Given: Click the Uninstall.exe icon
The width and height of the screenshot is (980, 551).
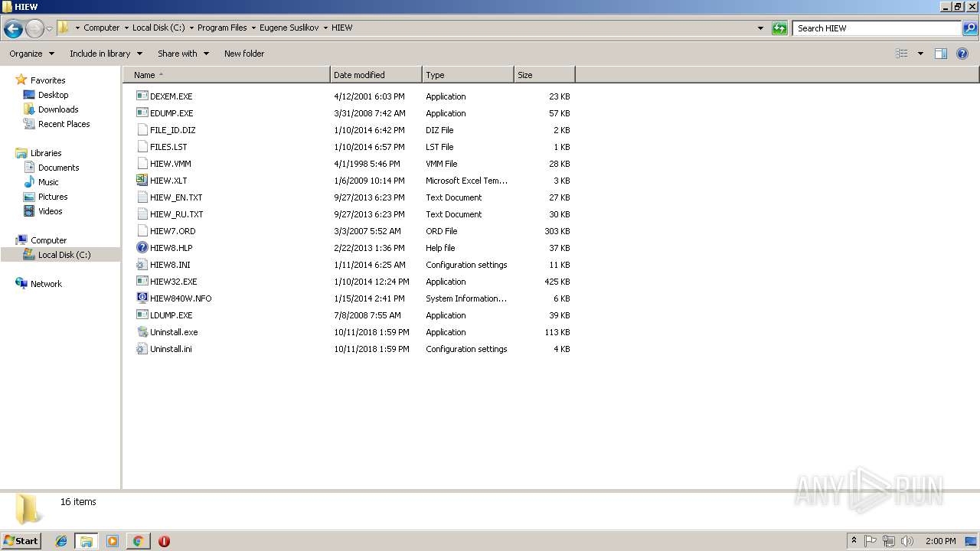Looking at the screenshot, I should pos(142,332).
